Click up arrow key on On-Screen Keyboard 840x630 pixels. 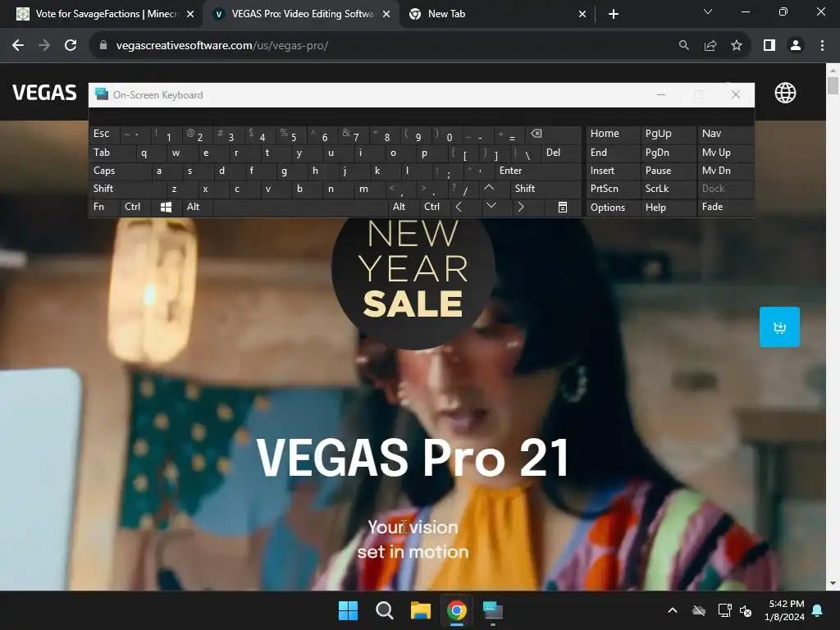[489, 188]
